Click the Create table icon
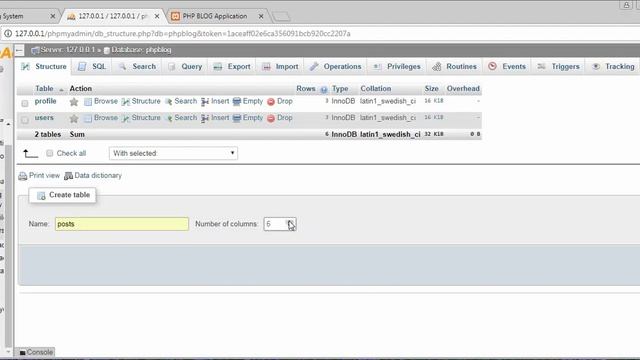This screenshot has height=360, width=640. tap(41, 196)
